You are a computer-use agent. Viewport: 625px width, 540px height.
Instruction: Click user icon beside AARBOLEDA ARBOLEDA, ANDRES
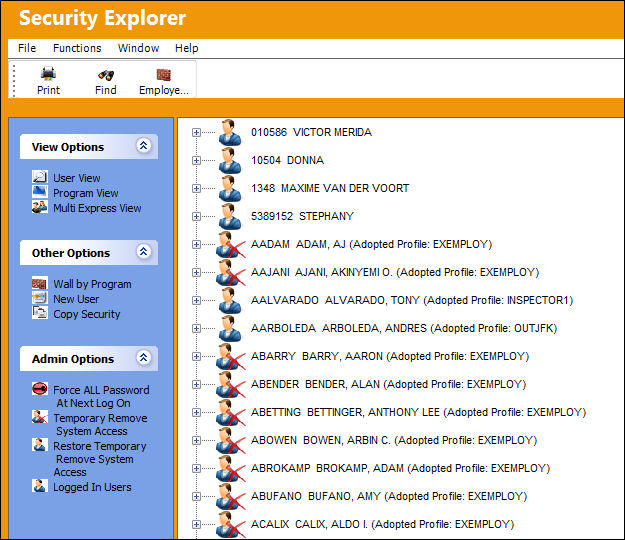230,328
